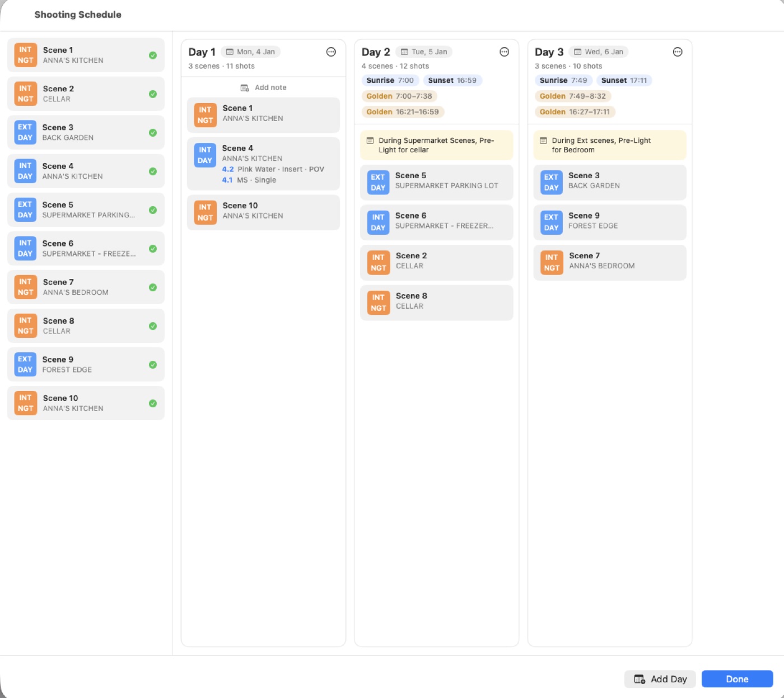Select the Day 2 pre-light cellar note

(x=437, y=145)
